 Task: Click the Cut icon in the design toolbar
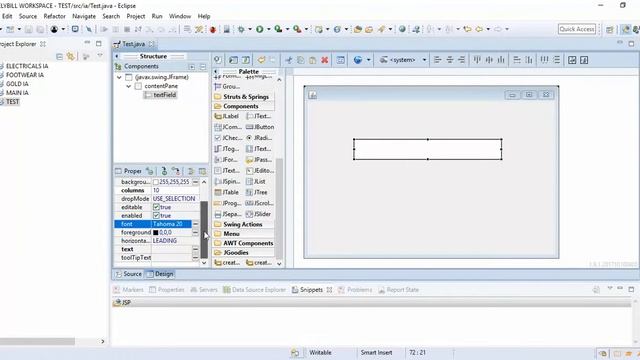pos(288,60)
